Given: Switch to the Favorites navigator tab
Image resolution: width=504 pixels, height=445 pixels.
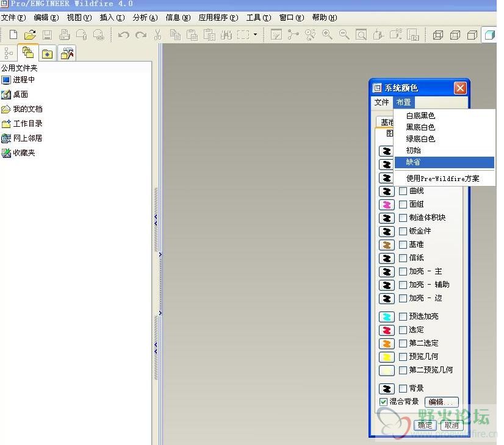Looking at the screenshot, I should (x=47, y=53).
